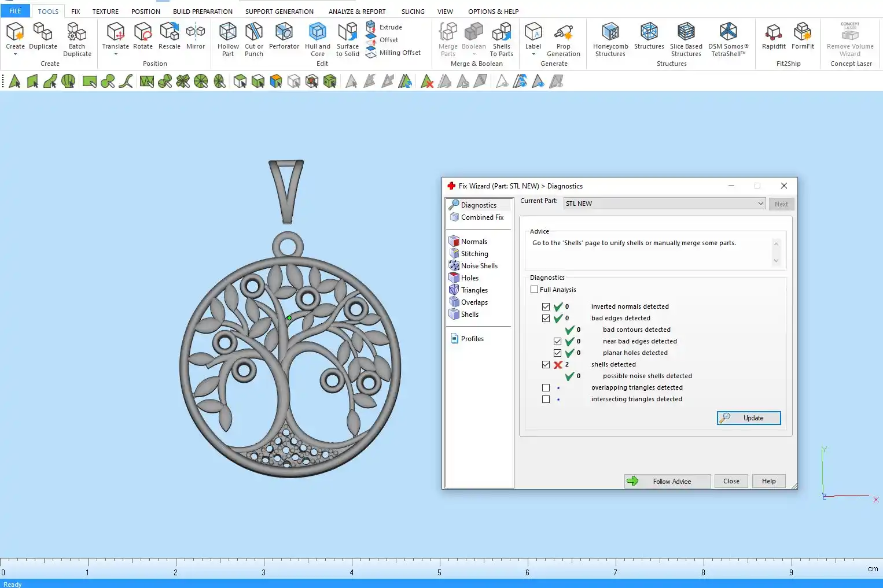This screenshot has height=588, width=883.
Task: Expand the Label dropdown arrow
Action: click(533, 54)
